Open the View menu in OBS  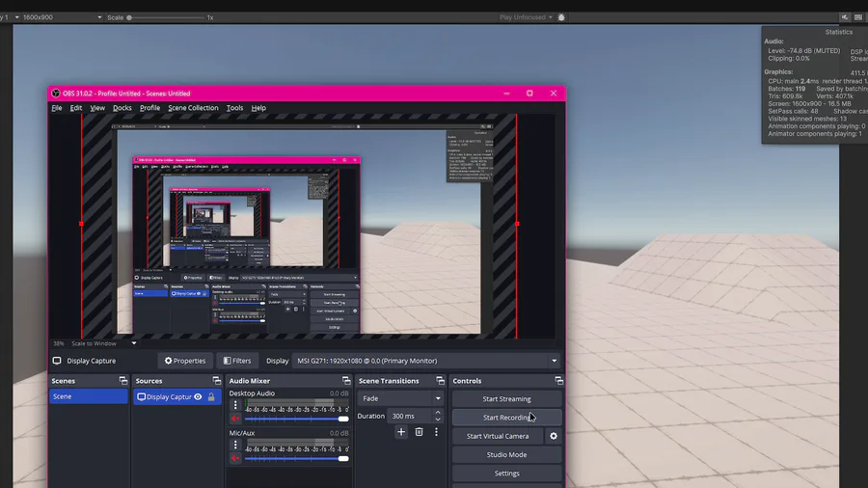97,108
